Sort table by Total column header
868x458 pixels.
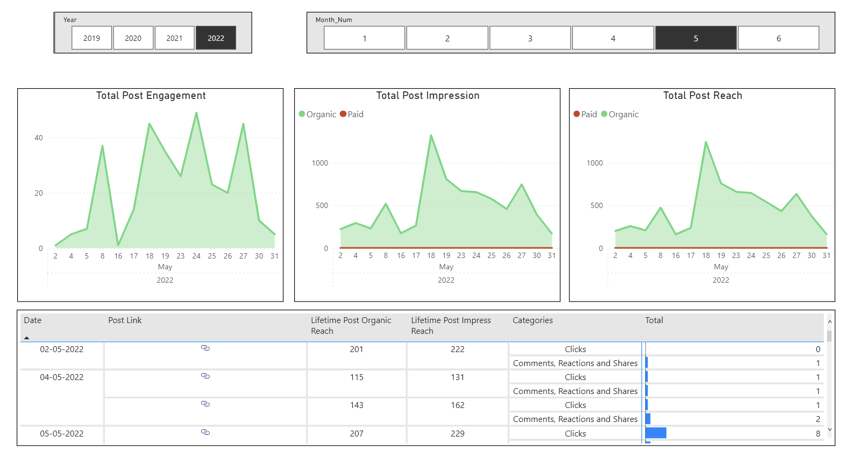[654, 320]
